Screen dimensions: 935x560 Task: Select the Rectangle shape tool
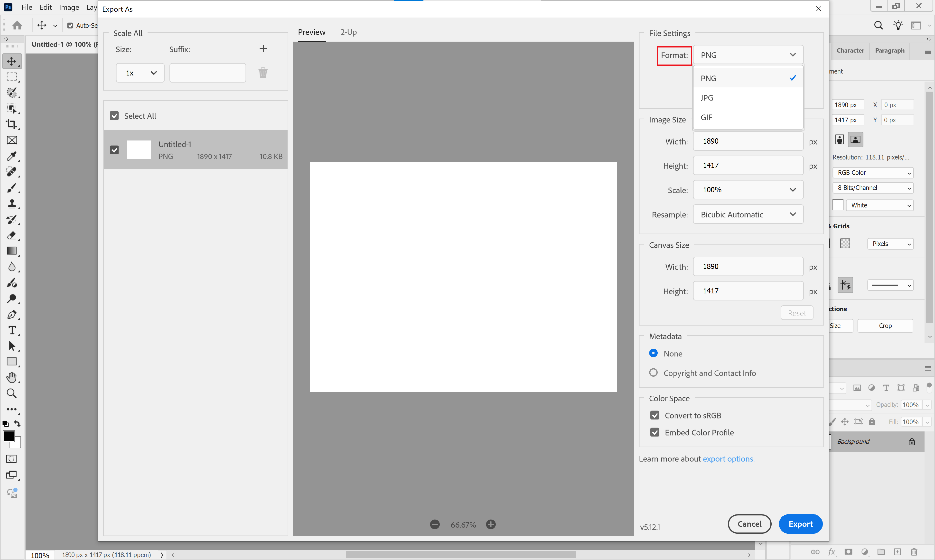click(12, 362)
